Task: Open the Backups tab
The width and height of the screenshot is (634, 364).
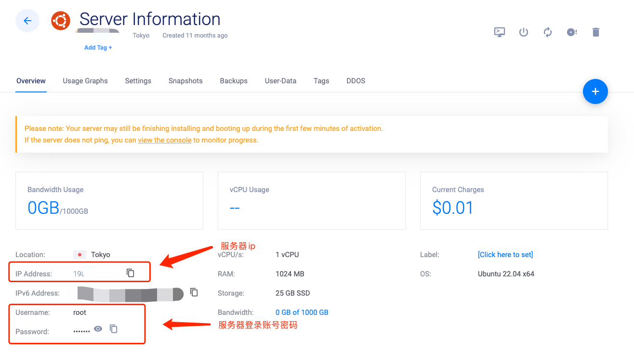Action: pyautogui.click(x=234, y=81)
